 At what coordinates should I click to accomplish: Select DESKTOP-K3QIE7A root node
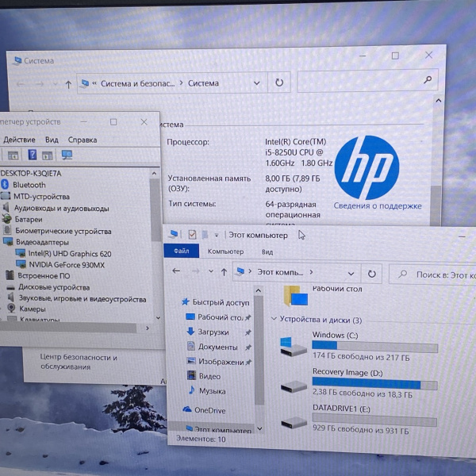click(x=31, y=173)
